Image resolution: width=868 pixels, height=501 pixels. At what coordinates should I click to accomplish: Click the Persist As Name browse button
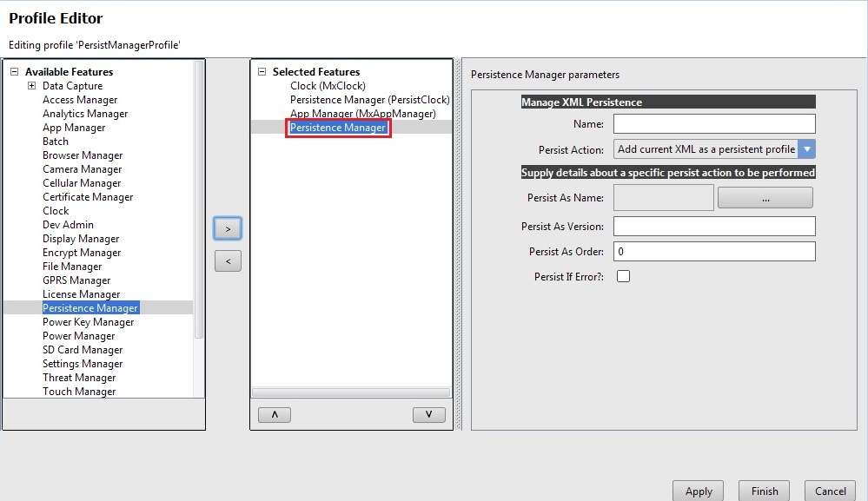click(x=765, y=198)
